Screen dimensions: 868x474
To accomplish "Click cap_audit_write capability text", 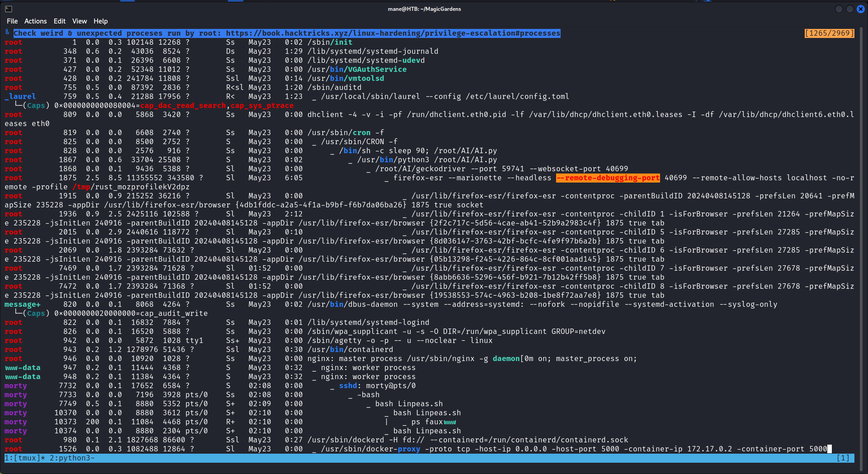I will [x=174, y=313].
